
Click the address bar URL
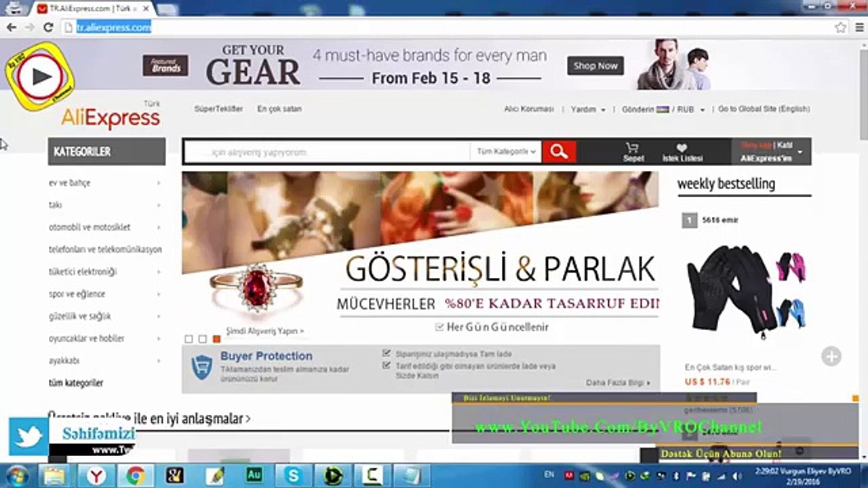tap(113, 28)
